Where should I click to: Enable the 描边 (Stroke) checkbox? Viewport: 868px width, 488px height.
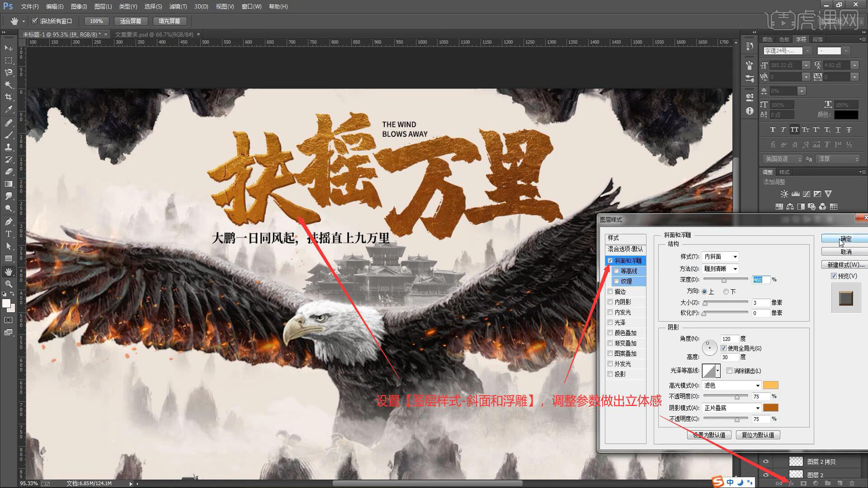point(610,291)
